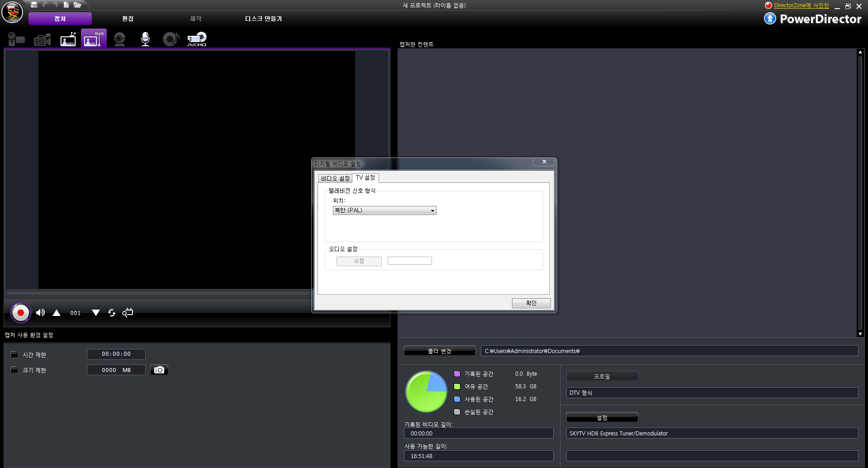
Task: Select capture from AVCHD camcorder icon
Action: [x=197, y=39]
